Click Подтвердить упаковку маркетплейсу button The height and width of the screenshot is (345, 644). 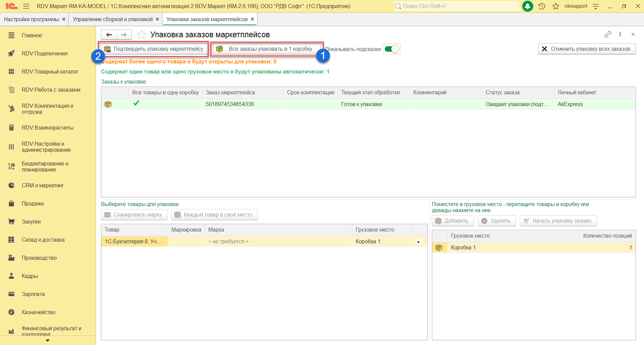coord(154,49)
